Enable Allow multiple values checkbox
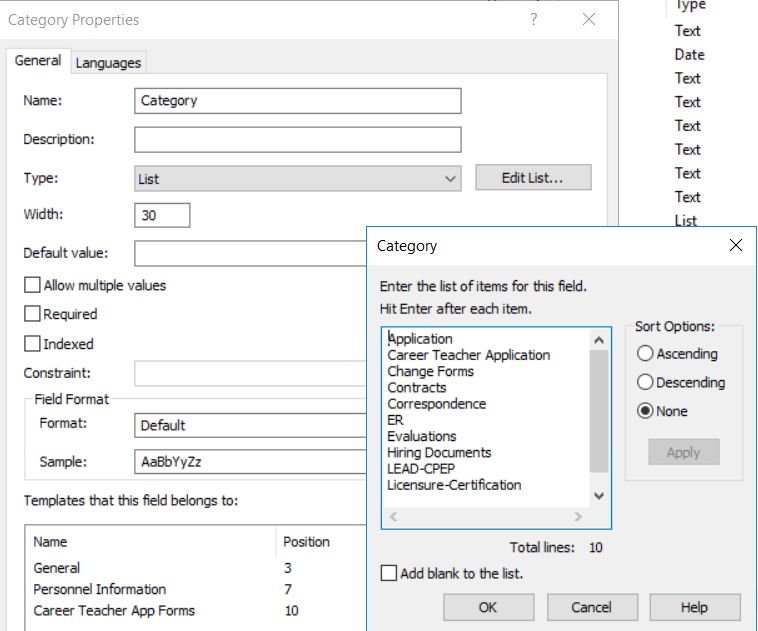 [33, 285]
